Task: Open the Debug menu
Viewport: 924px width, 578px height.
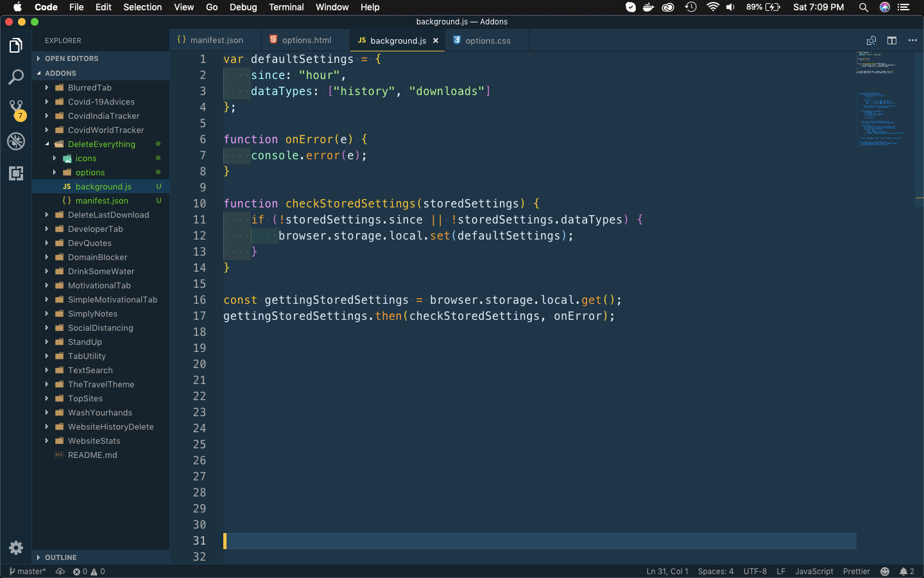Action: tap(243, 7)
